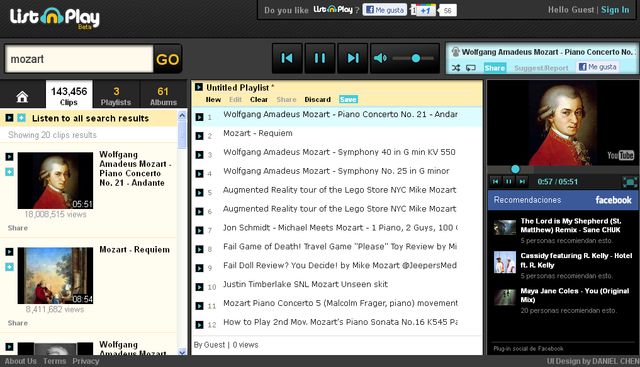Click the previous track button
Image resolution: width=640 pixels, height=367 pixels.
coord(287,58)
